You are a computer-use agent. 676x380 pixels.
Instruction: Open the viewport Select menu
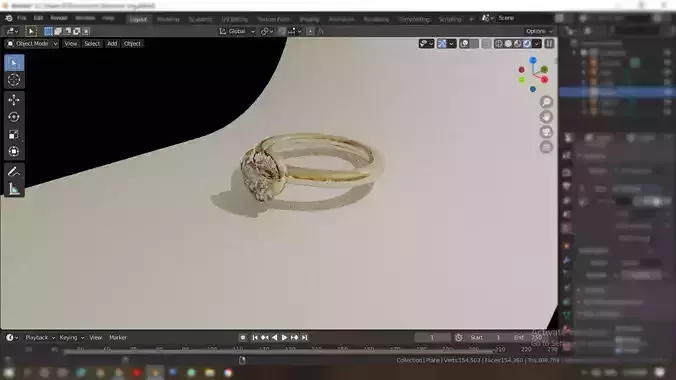[92, 44]
